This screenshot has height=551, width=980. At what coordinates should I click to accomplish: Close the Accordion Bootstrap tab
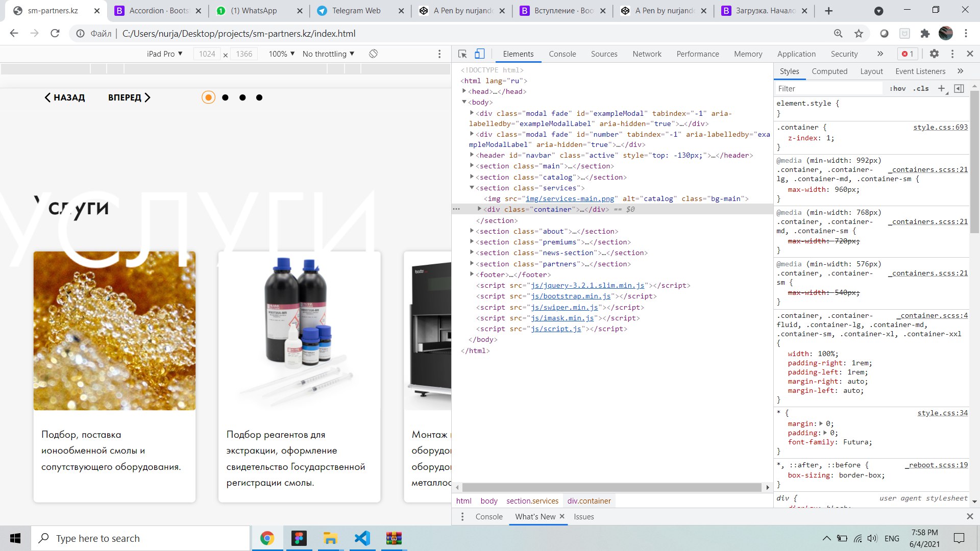point(199,11)
